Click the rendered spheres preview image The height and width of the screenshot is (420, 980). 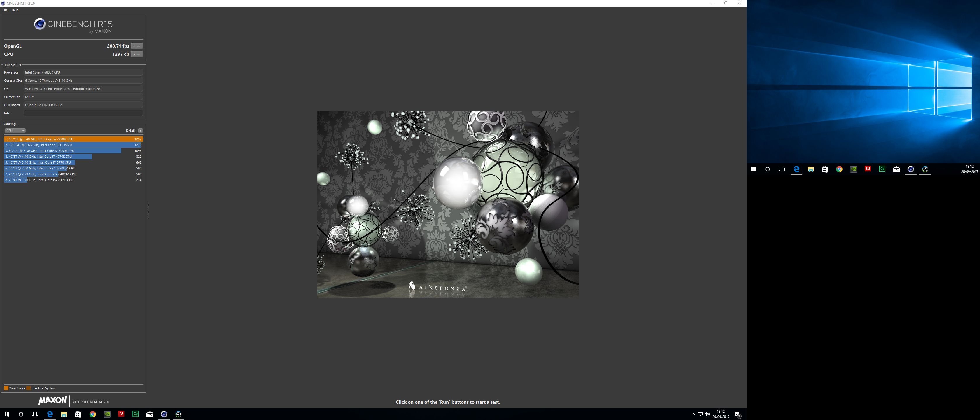[x=448, y=204]
